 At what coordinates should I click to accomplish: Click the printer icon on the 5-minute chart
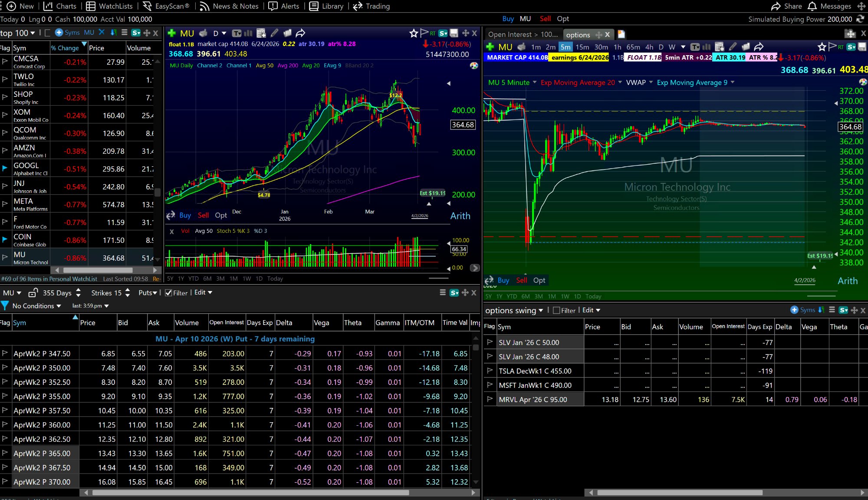pyautogui.click(x=520, y=46)
